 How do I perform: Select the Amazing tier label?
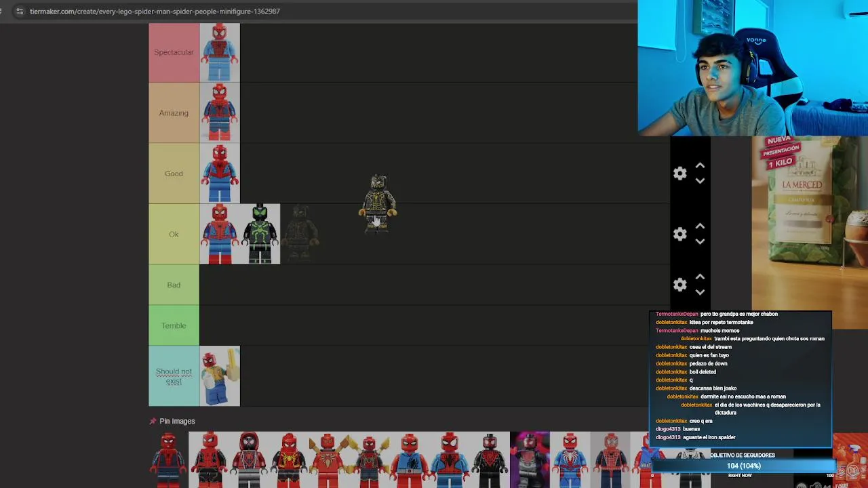tap(174, 113)
